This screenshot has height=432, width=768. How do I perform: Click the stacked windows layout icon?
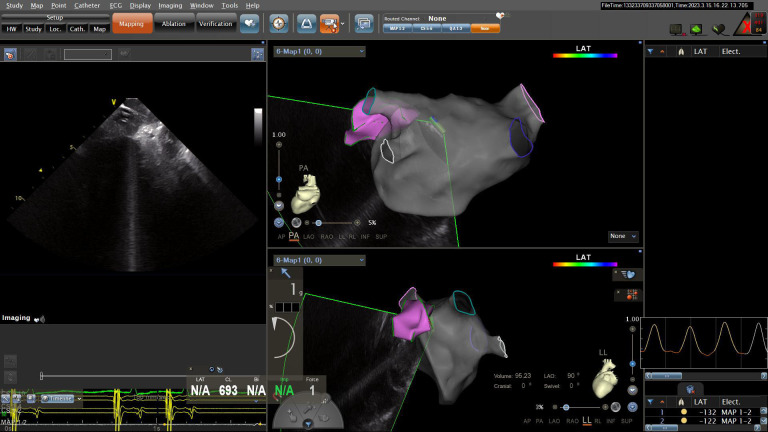coord(364,24)
